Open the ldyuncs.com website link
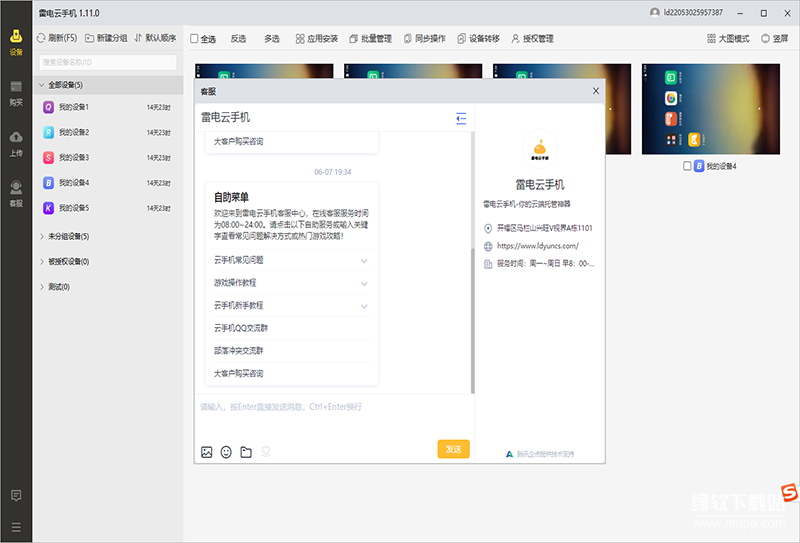This screenshot has height=543, width=800. (x=537, y=246)
